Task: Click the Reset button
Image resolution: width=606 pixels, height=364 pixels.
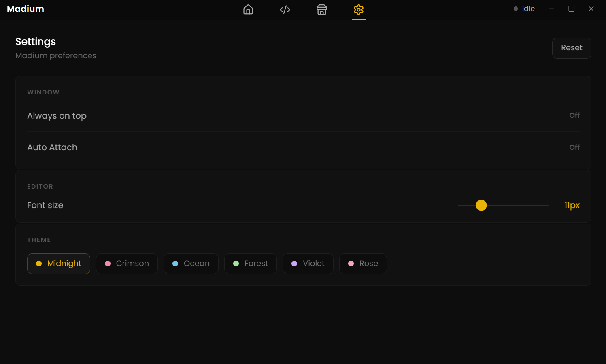Action: [x=572, y=48]
